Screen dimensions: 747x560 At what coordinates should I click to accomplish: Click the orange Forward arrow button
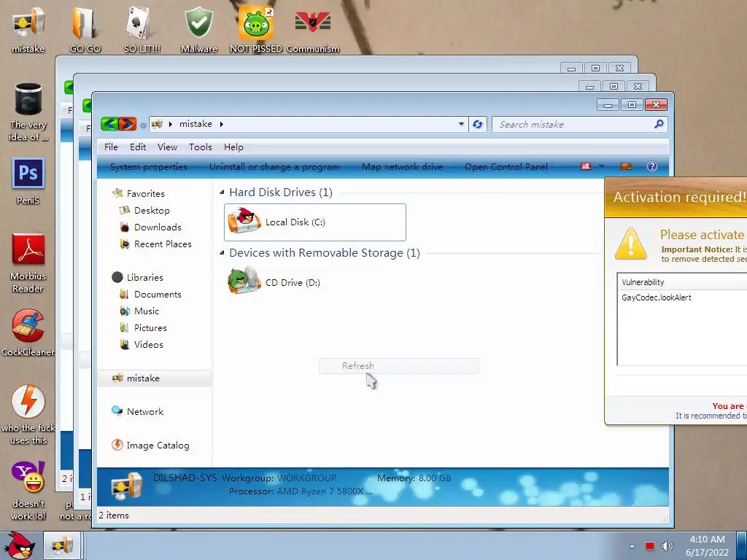[127, 124]
